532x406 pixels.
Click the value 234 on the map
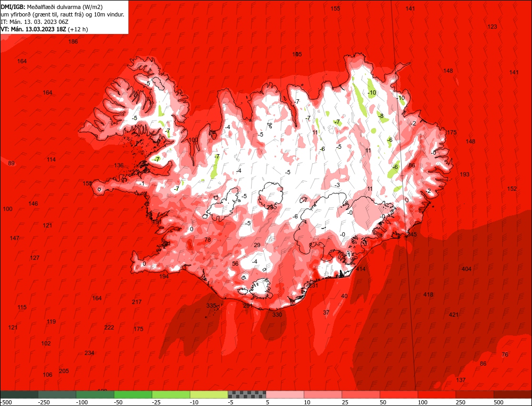(x=89, y=353)
